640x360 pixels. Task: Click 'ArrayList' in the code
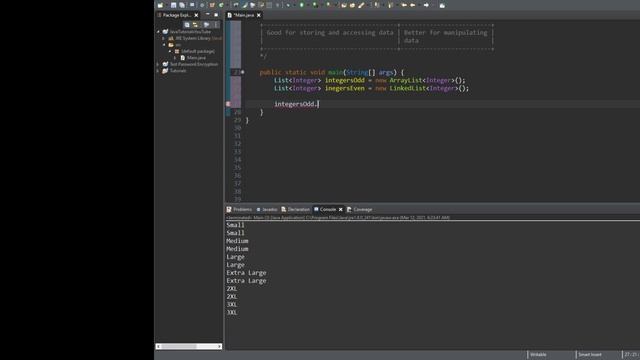[x=406, y=80]
